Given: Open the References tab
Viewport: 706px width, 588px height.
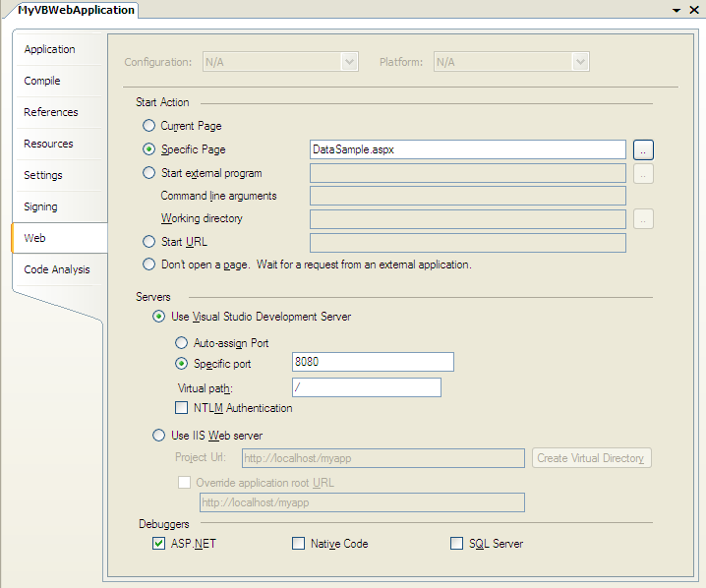Looking at the screenshot, I should coord(51,112).
